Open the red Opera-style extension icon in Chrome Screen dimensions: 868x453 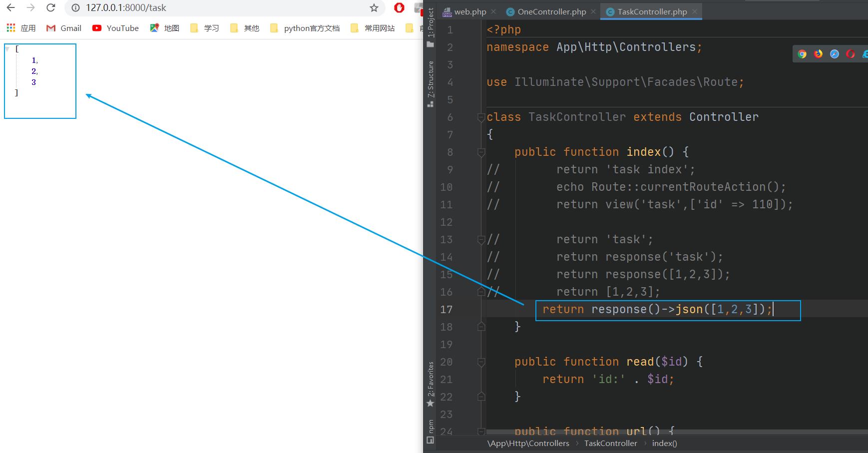[399, 7]
